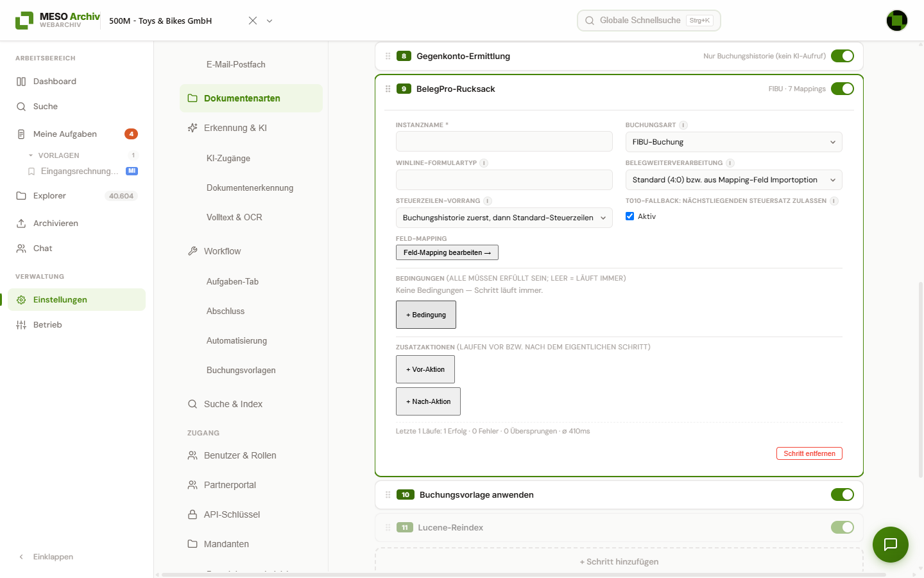Go to Einstellungen in the sidebar

[76, 300]
